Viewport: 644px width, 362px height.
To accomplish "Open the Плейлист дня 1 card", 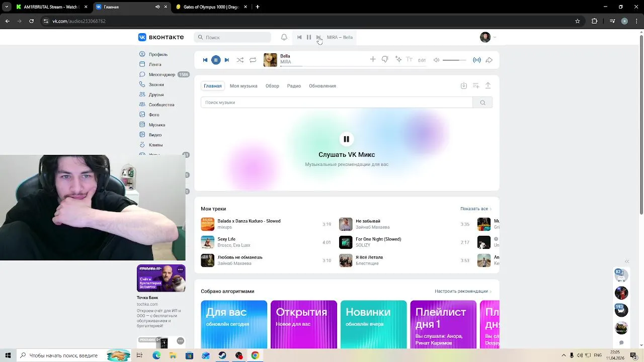I will coord(443,324).
